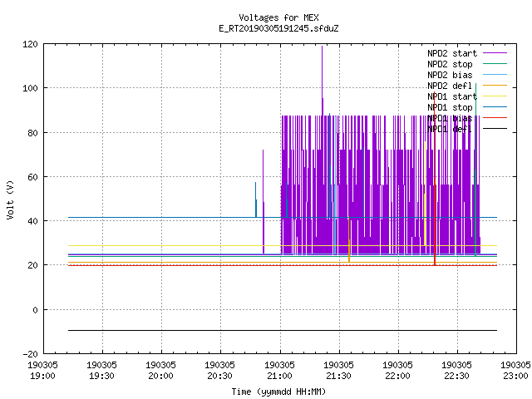Click the NPD2 stop green legend line
Screen dimensions: 532x399
click(x=495, y=64)
